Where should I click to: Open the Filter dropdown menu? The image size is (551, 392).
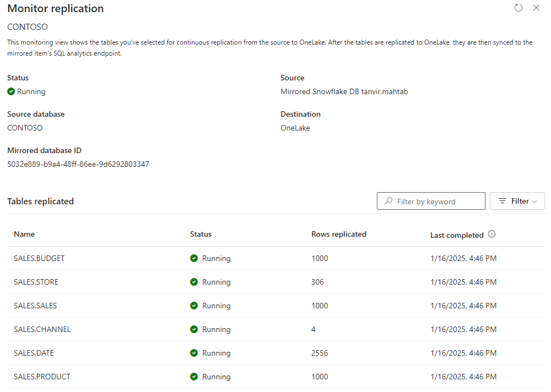517,201
